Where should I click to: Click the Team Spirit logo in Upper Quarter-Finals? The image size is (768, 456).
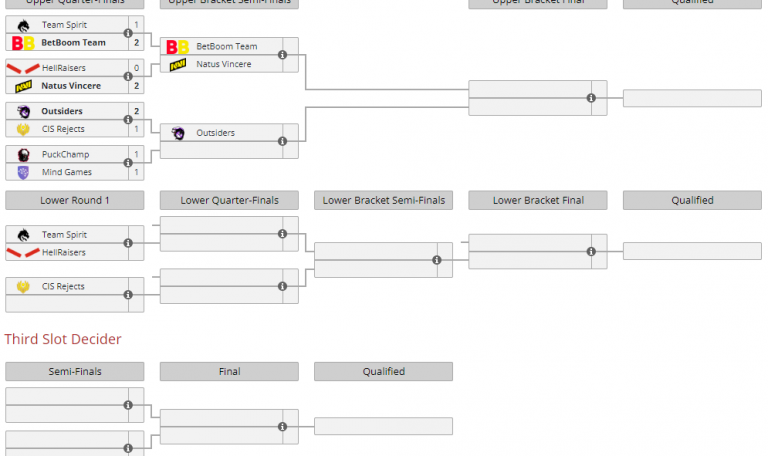coord(23,24)
